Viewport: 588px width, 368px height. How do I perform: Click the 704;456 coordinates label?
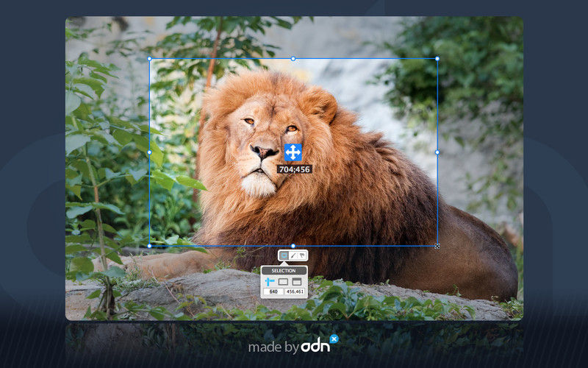(x=295, y=169)
